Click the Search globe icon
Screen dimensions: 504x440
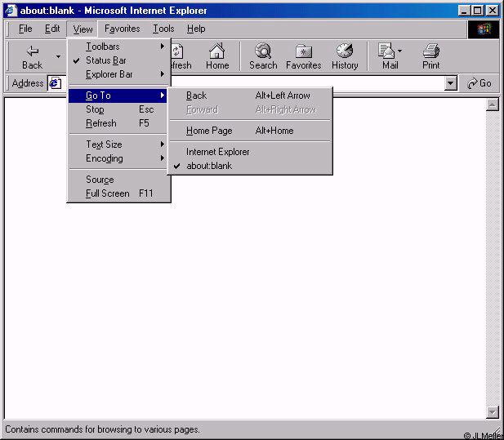point(263,51)
